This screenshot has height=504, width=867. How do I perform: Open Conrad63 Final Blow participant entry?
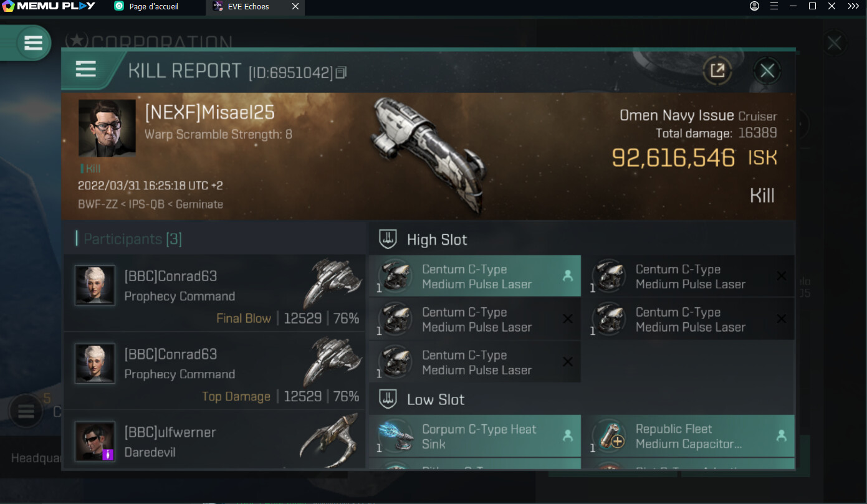click(x=214, y=293)
